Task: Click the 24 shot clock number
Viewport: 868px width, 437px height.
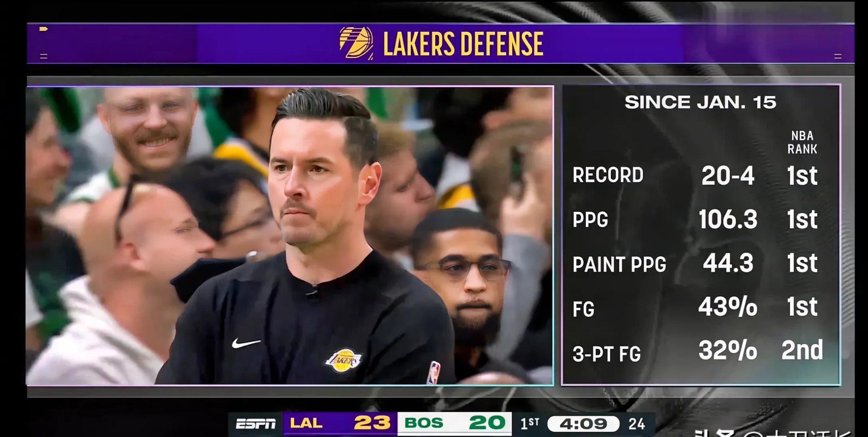Action: [x=636, y=424]
